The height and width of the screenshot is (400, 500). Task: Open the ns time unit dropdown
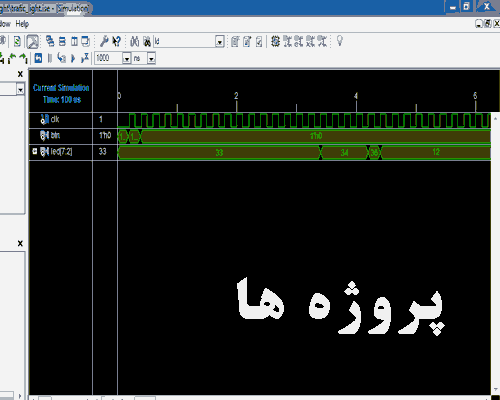151,59
